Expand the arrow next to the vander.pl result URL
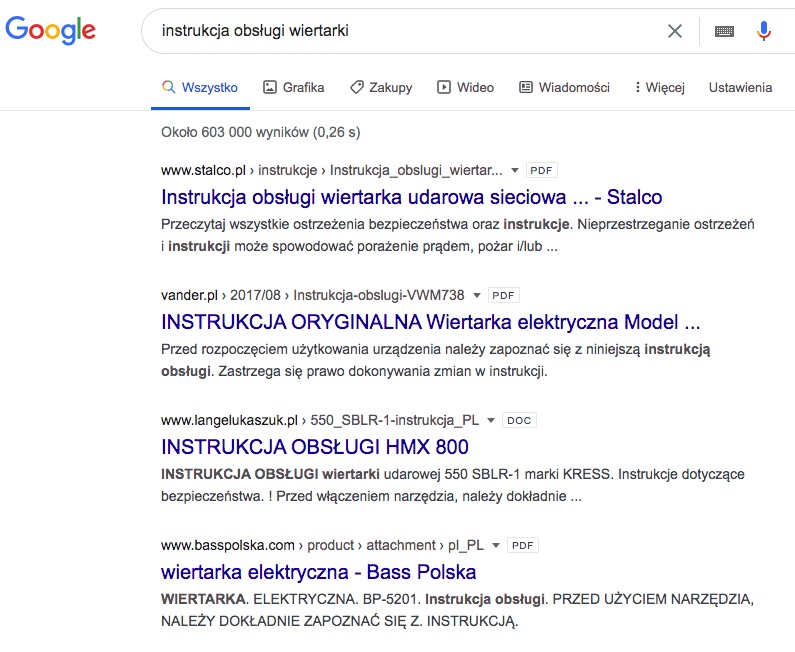The image size is (795, 652). coord(477,295)
